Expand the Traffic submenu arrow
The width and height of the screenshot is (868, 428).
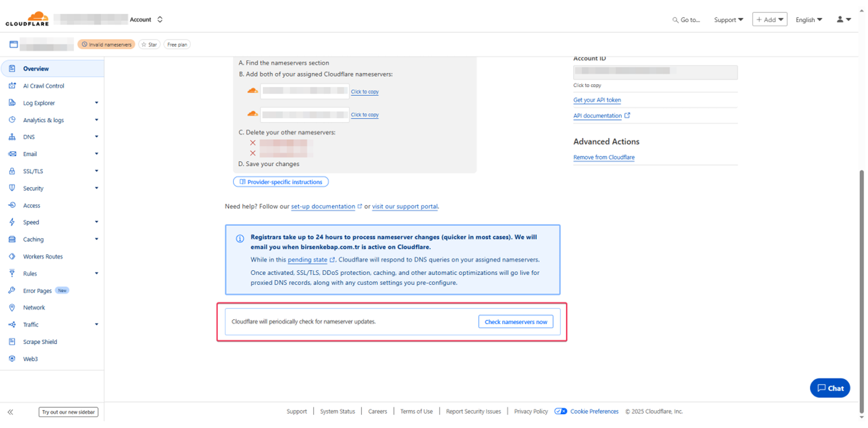tap(96, 324)
